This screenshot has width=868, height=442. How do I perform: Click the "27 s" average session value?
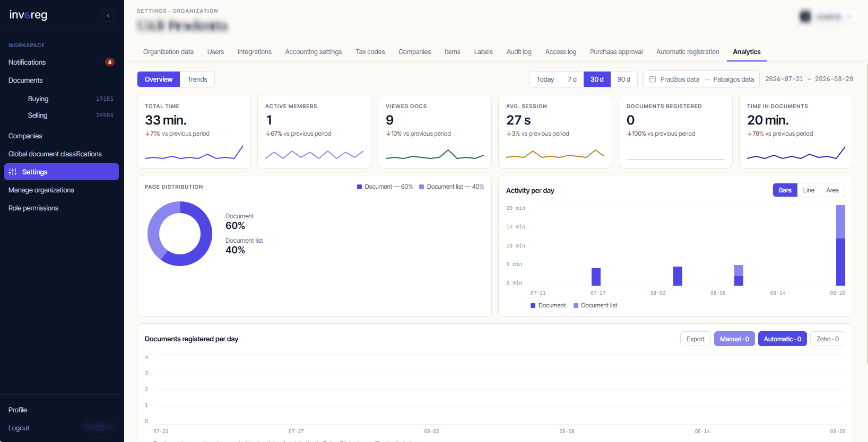518,120
